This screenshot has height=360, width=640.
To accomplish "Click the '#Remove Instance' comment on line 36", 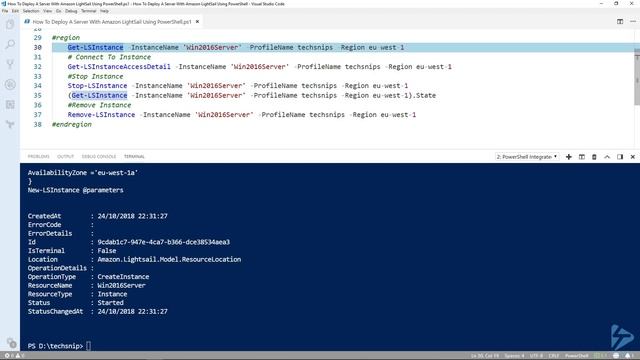I will (x=99, y=105).
